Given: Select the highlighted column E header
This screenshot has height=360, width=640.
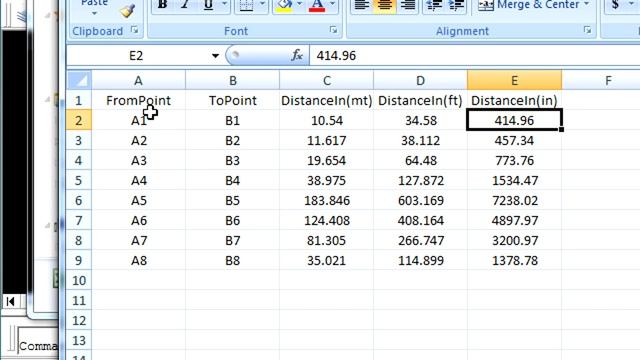Looking at the screenshot, I should 514,80.
